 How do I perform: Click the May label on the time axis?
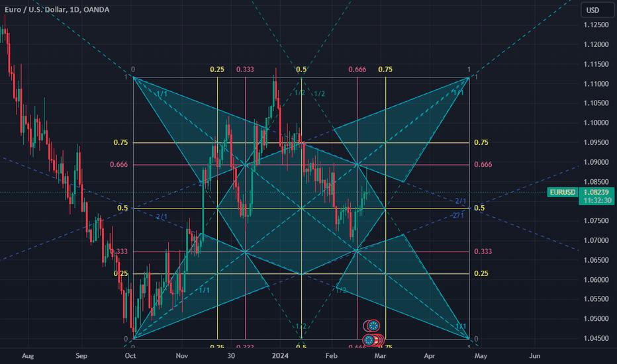coord(481,356)
